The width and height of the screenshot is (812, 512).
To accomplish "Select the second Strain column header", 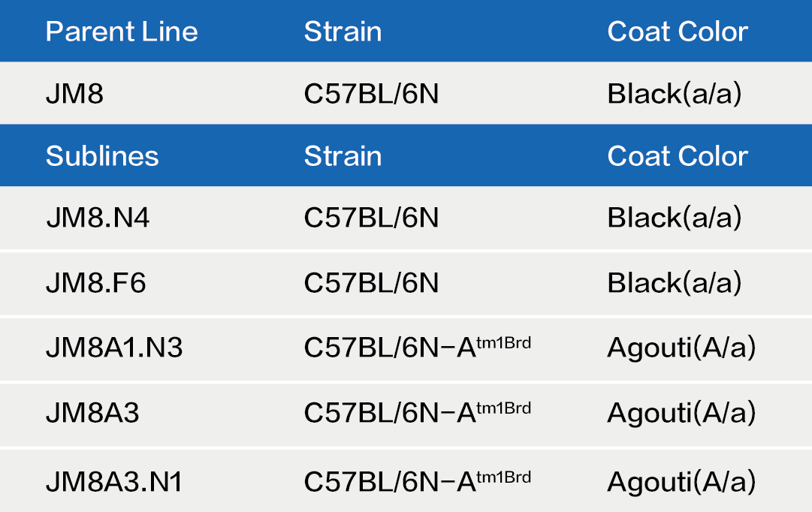I will 343,156.
